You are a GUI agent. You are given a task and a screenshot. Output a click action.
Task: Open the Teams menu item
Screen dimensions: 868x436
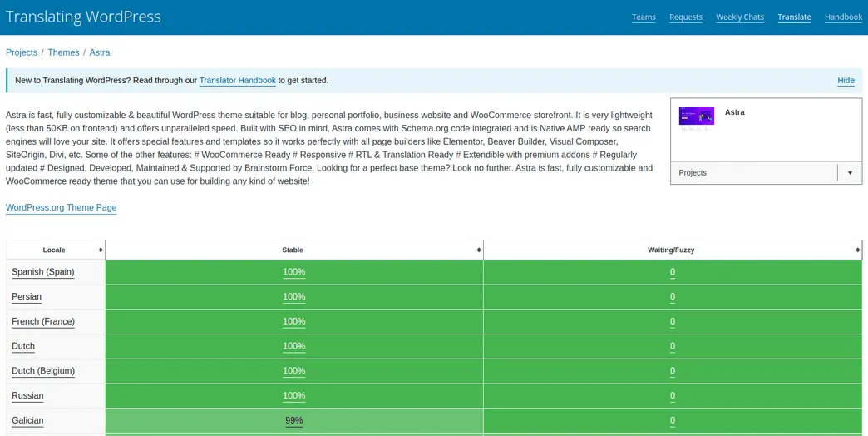(x=644, y=17)
